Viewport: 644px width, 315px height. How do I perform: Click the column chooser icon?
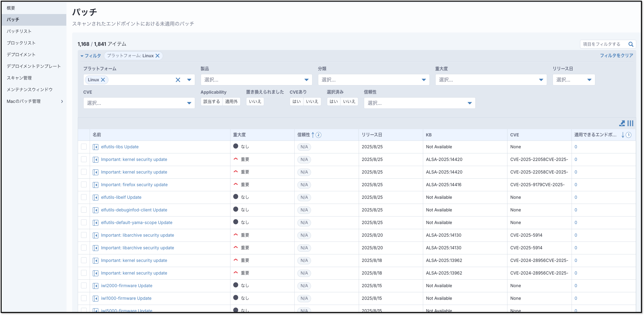(630, 123)
